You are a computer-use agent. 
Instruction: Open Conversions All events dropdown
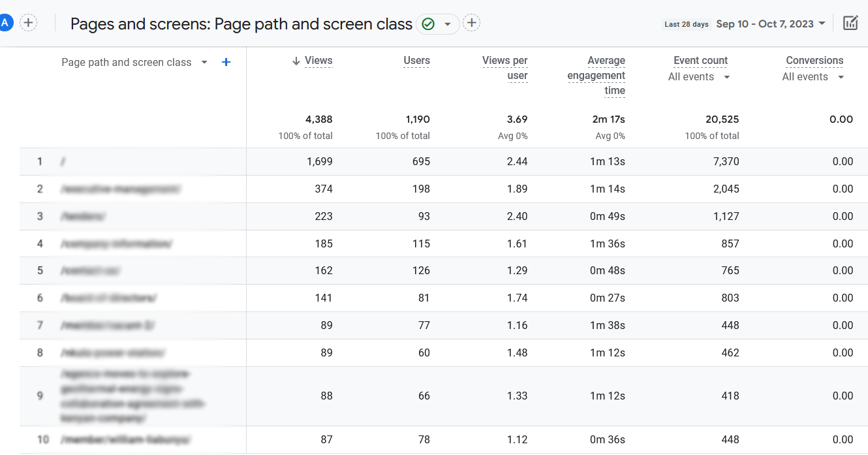click(x=841, y=77)
